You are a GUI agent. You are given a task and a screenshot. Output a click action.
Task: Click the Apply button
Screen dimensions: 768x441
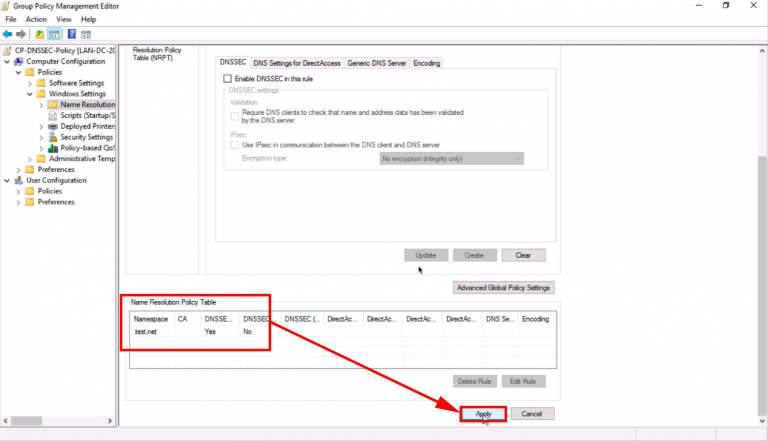click(483, 413)
